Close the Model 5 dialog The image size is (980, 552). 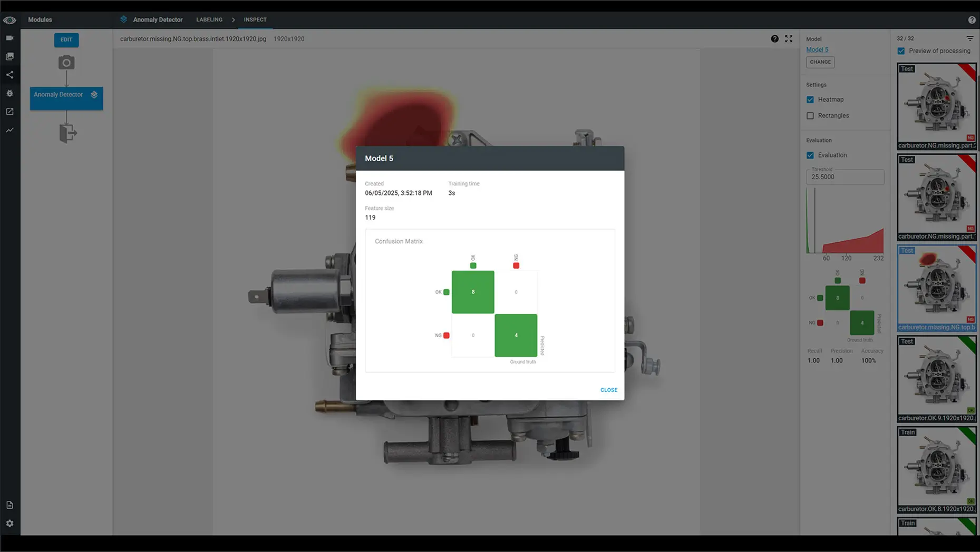point(608,390)
